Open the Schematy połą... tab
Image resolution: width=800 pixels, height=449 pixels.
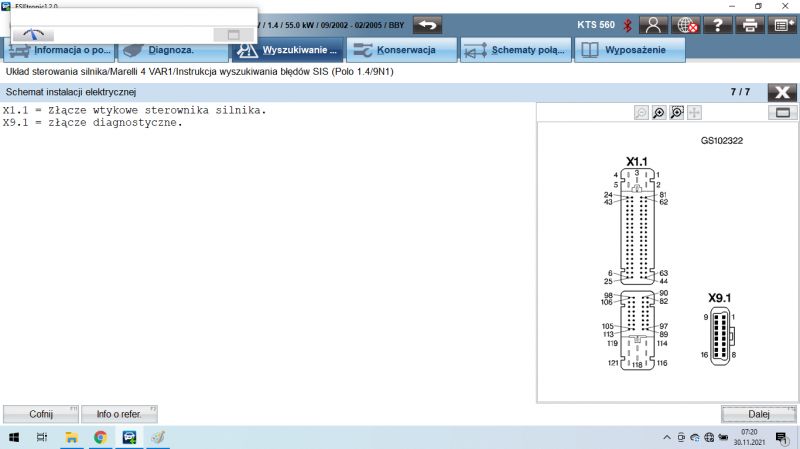[x=516, y=50]
